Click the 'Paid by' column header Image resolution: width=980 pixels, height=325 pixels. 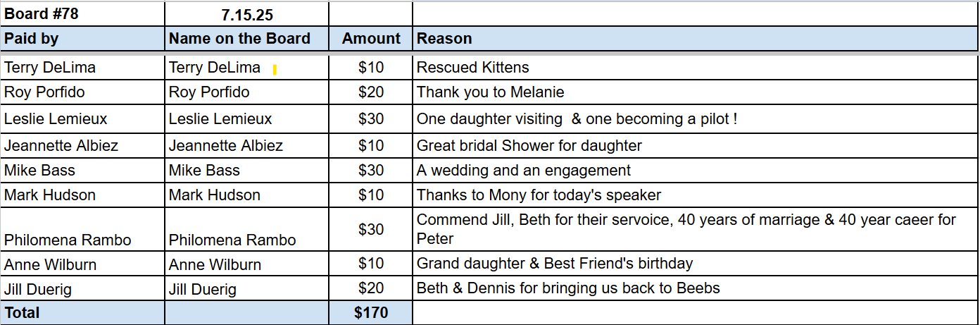click(x=32, y=39)
